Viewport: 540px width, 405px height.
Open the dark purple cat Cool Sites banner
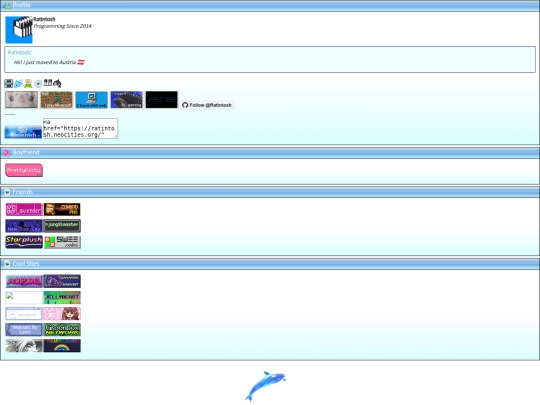[x=62, y=281]
